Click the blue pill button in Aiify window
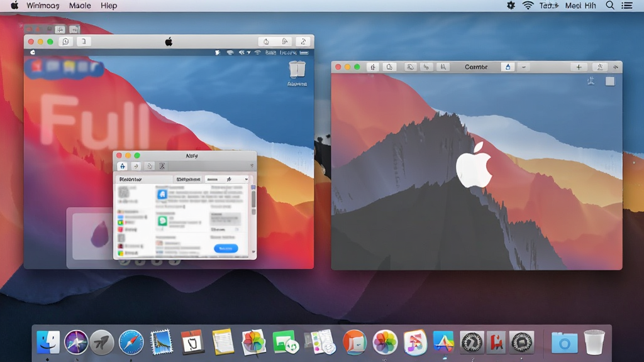This screenshot has height=362, width=644. tap(226, 248)
